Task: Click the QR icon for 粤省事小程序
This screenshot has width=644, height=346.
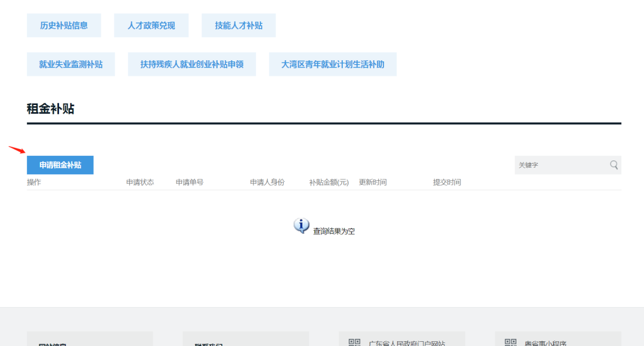Action: [510, 342]
